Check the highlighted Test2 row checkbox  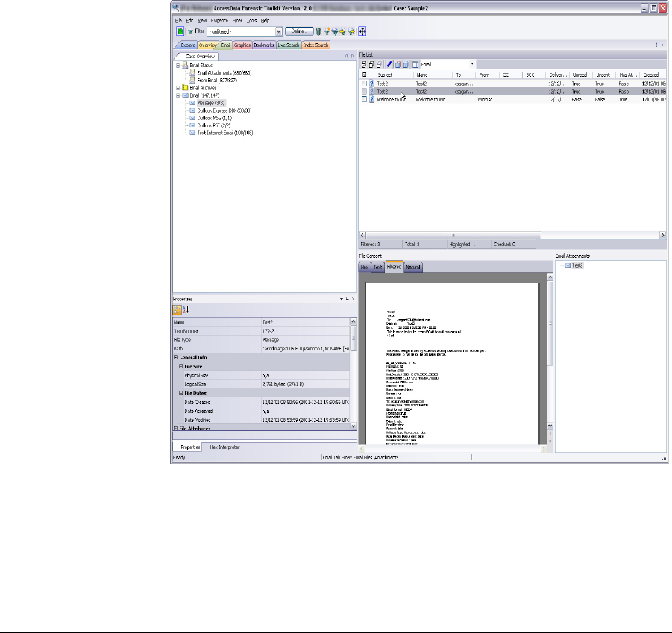click(364, 92)
